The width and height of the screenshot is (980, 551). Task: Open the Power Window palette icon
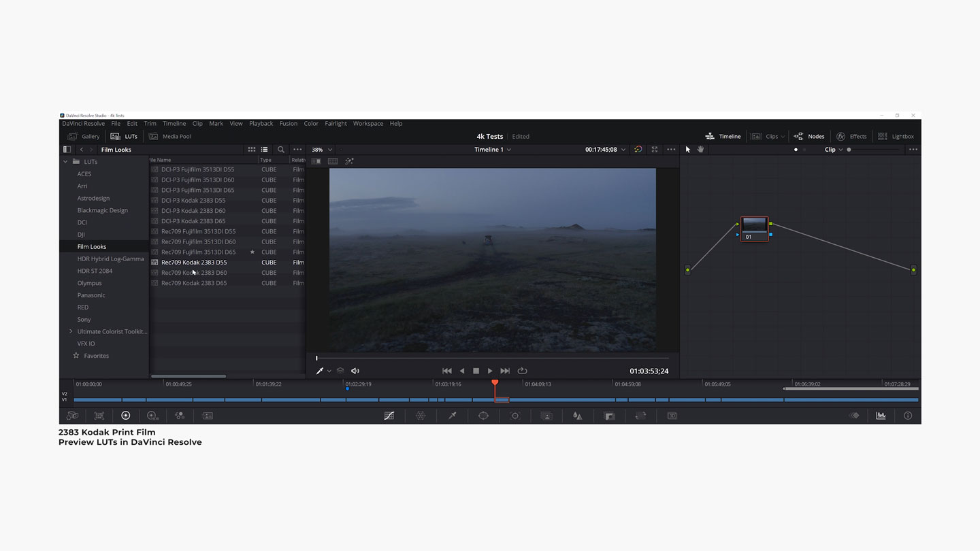[483, 416]
